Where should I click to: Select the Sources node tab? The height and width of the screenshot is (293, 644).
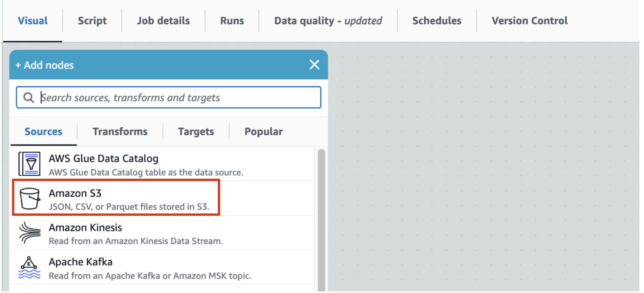43,132
